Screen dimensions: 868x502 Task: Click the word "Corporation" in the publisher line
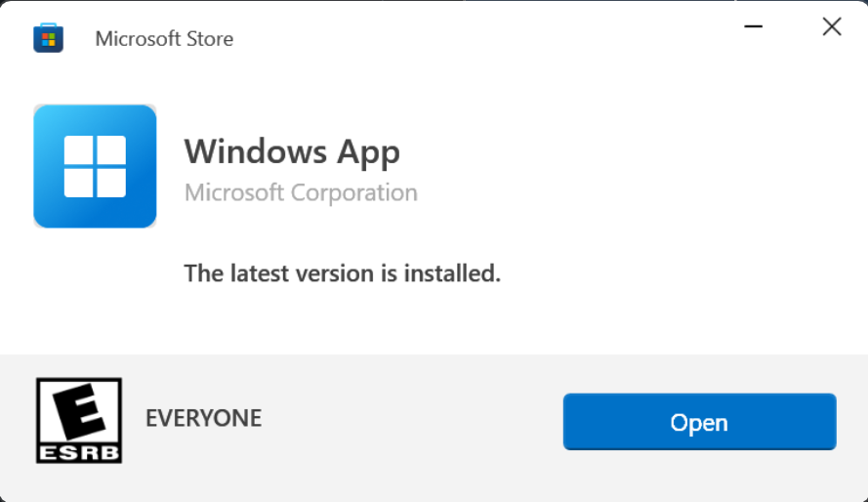[356, 192]
